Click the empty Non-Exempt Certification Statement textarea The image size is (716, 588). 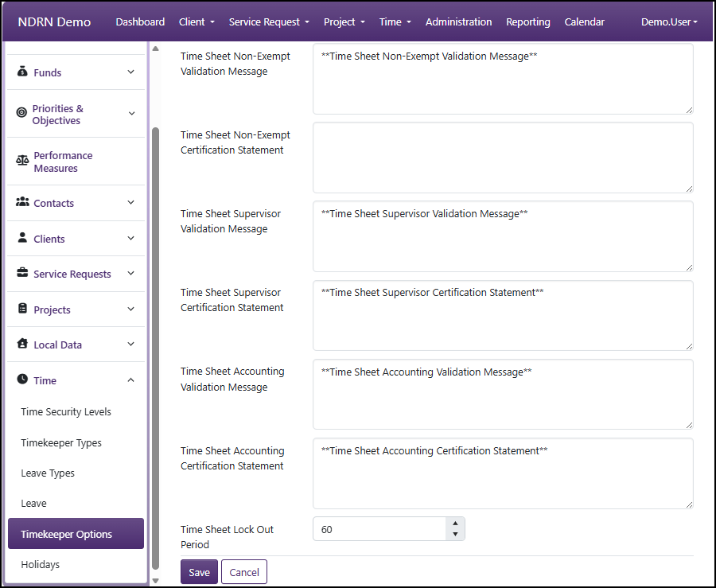(x=504, y=158)
